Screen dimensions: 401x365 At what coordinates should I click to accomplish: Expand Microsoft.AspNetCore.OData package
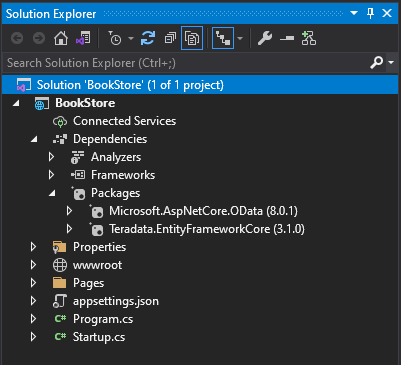tap(69, 211)
